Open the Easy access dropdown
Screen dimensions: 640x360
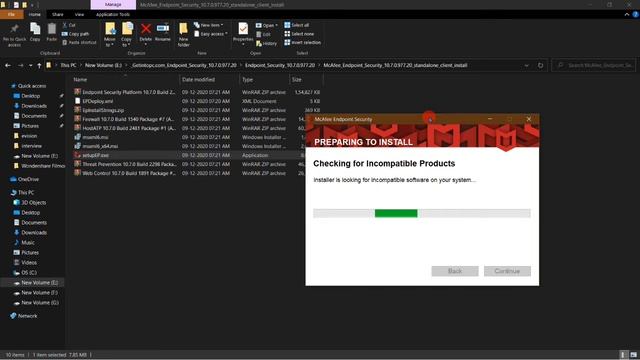point(211,34)
